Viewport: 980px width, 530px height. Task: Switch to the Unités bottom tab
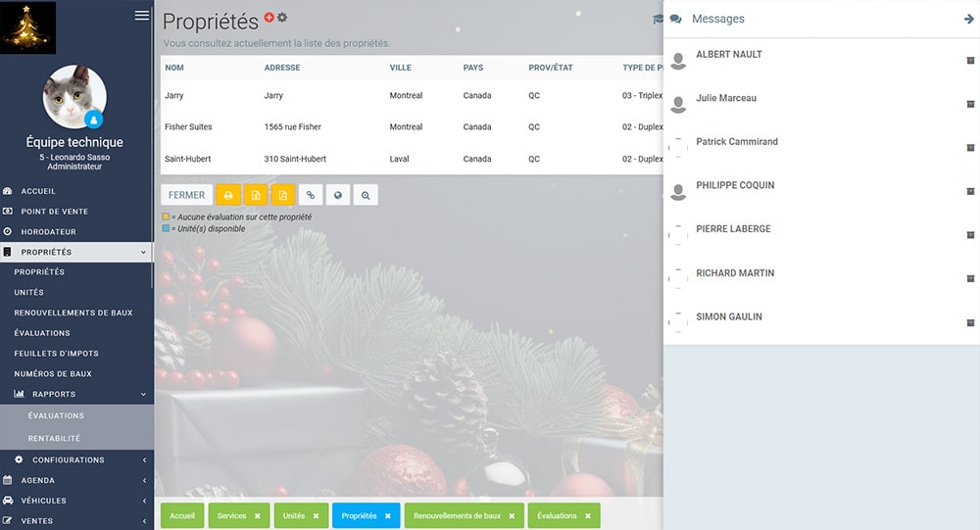293,515
